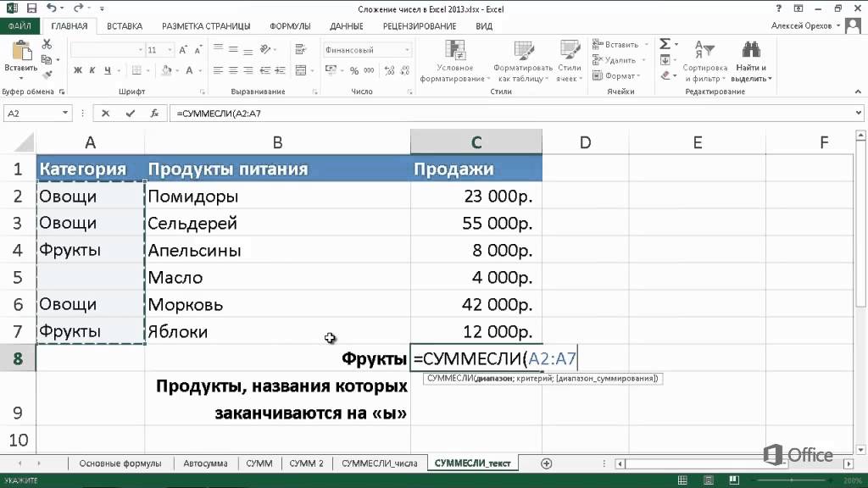The width and height of the screenshot is (868, 488).
Task: Click the Merge and center button
Action: click(301, 71)
